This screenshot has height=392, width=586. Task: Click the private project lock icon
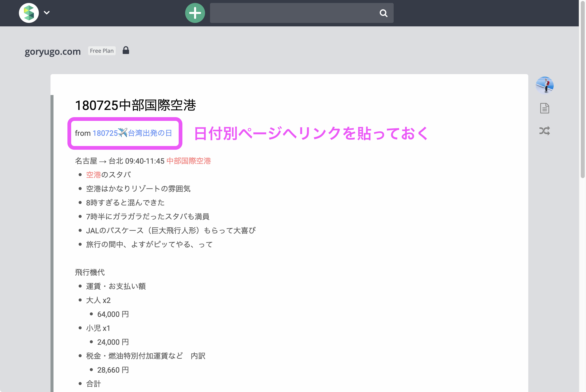click(126, 50)
